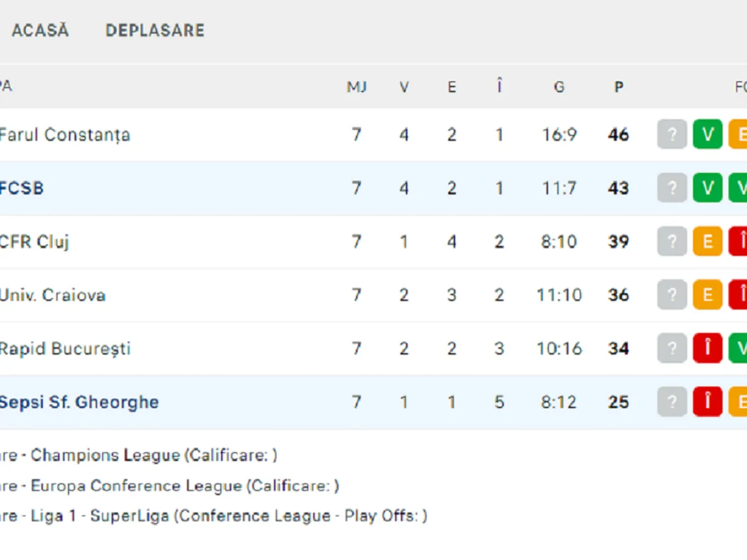This screenshot has height=560, width=747.
Task: Click the gray question mark badge for Rapid București
Action: 672,348
